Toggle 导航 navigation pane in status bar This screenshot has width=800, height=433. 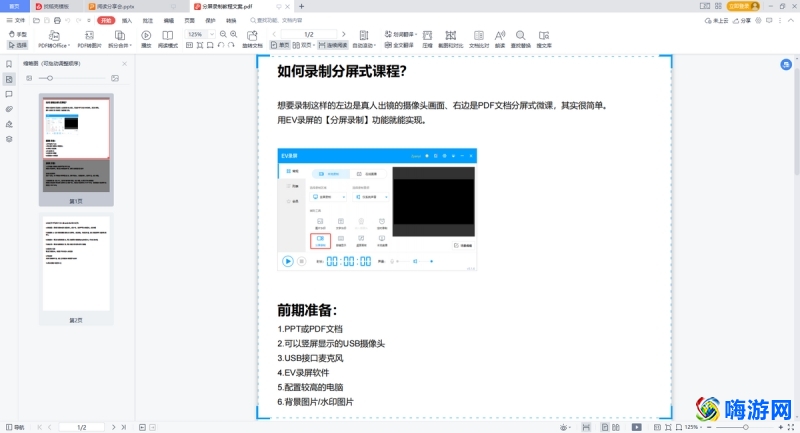pyautogui.click(x=15, y=427)
